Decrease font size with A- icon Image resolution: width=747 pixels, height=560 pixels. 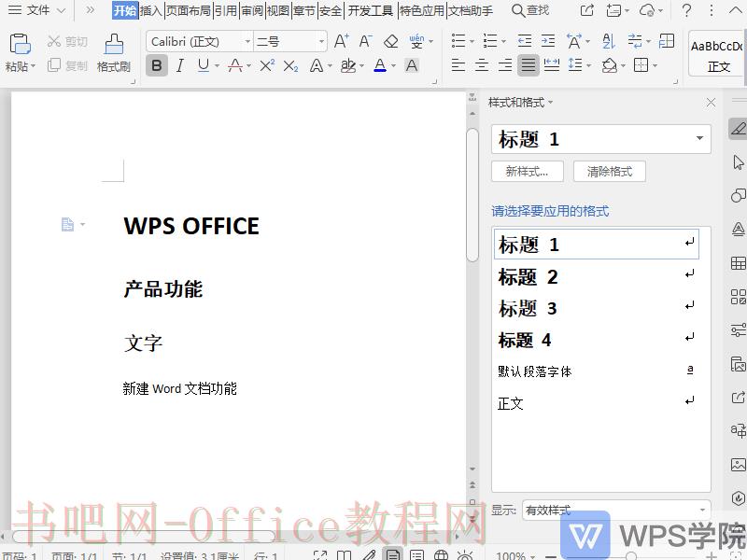pos(365,41)
